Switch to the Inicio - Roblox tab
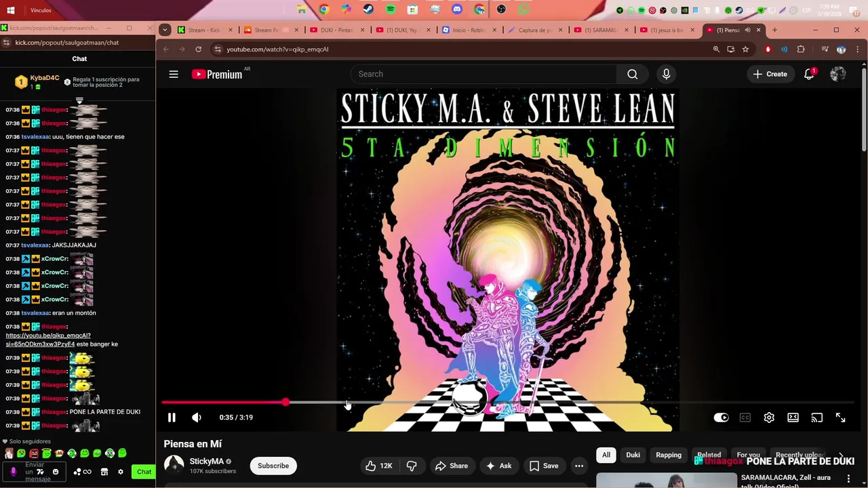This screenshot has width=868, height=488. coord(469,30)
